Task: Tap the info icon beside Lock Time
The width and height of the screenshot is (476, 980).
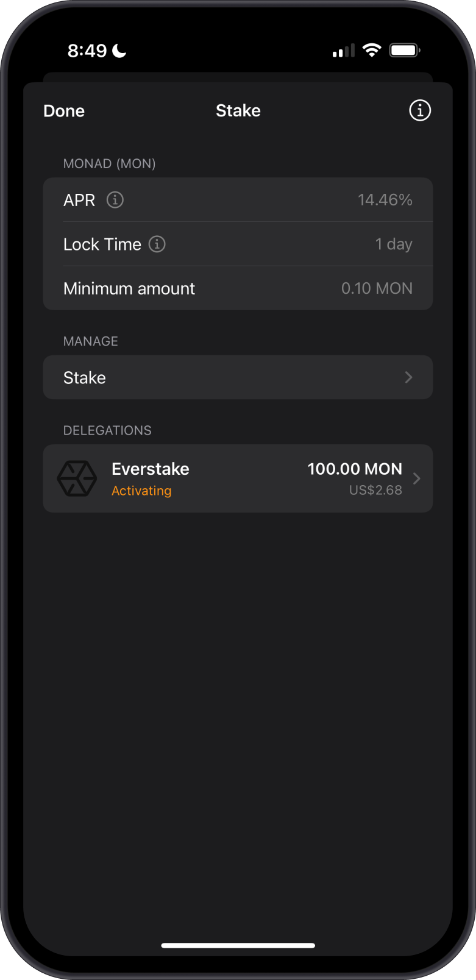Action: click(x=157, y=244)
